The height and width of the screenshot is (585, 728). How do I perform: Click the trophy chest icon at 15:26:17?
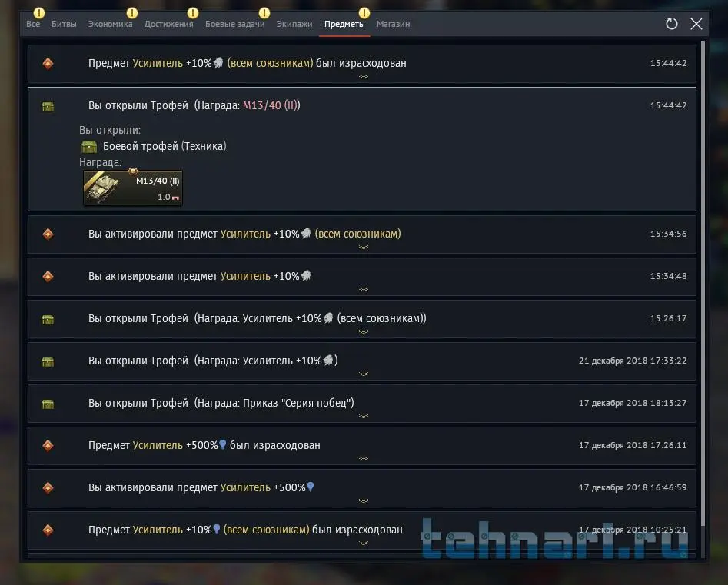[x=48, y=320]
